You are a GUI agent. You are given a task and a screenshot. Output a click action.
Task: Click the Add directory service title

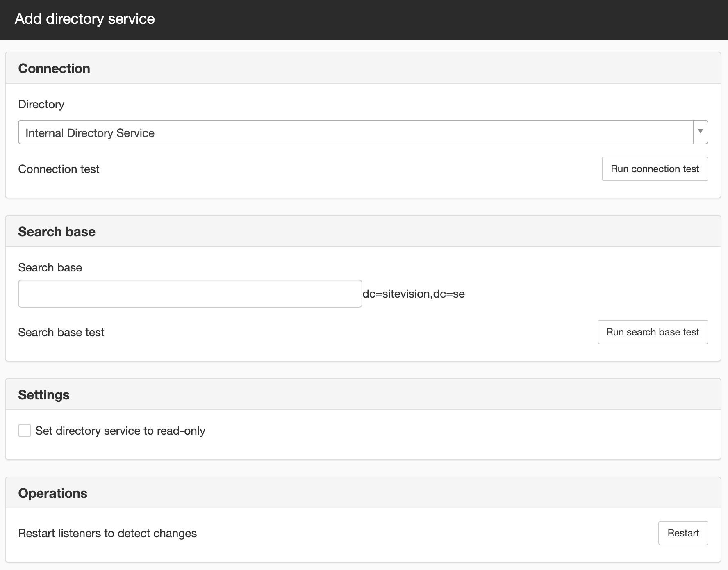coord(85,19)
